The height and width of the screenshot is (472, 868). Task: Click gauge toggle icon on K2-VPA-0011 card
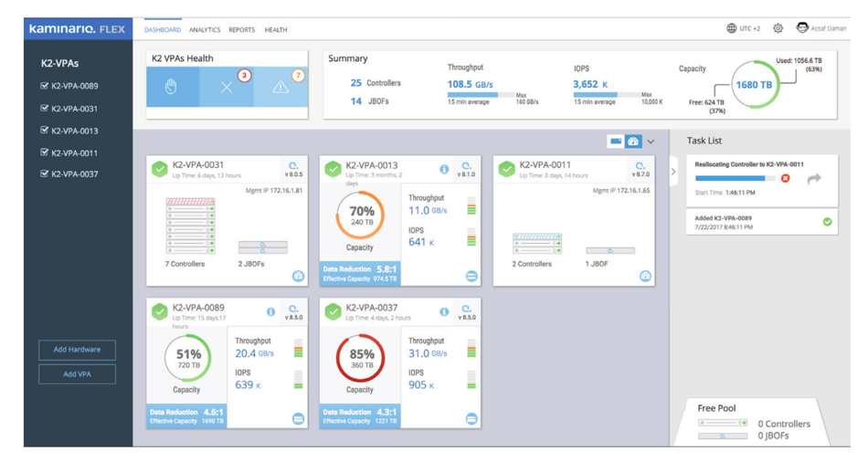(645, 276)
